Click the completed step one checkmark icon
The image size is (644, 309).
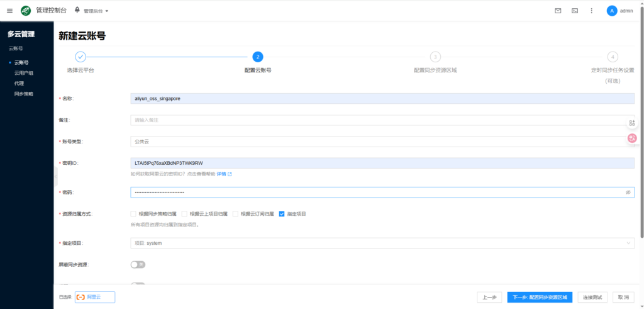pos(80,57)
